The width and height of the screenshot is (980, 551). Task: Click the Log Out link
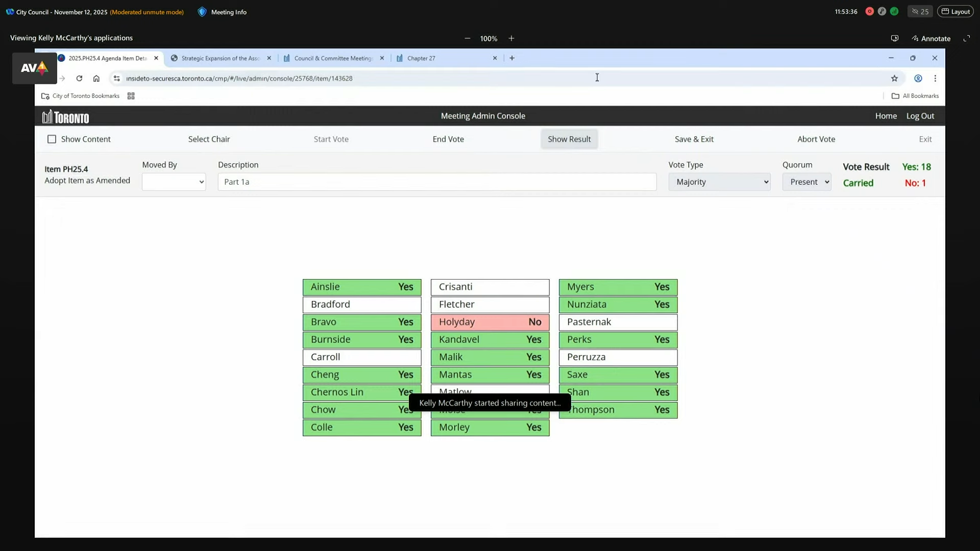(x=920, y=116)
